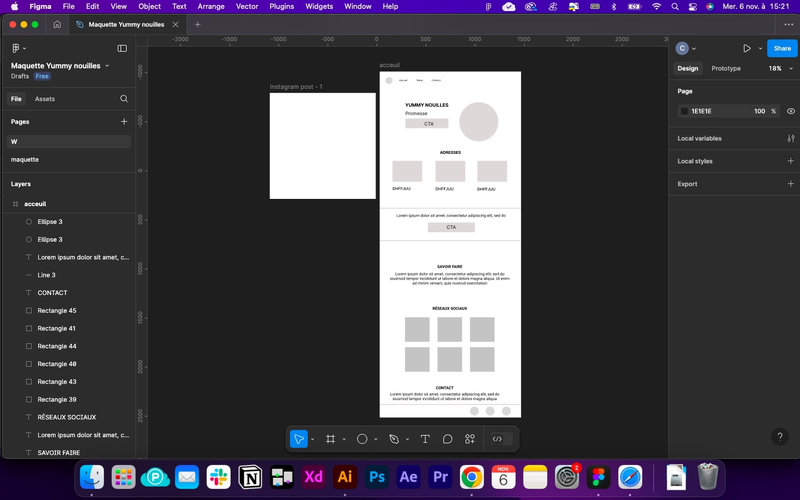This screenshot has width=800, height=500.
Task: Open the Actions resources tool
Action: point(470,439)
